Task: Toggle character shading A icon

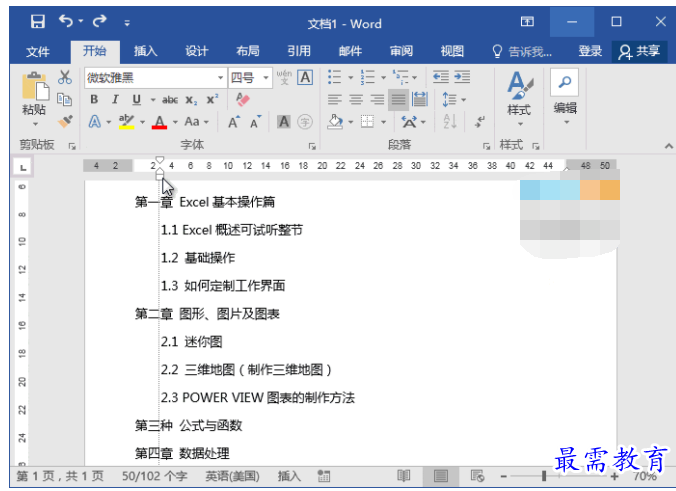Action: pos(284,122)
